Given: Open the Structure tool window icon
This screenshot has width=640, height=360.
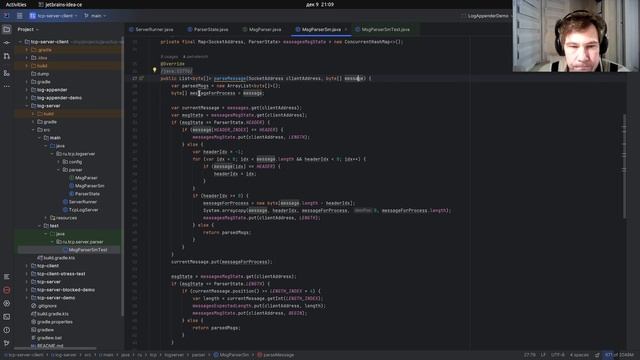Looking at the screenshot, I should point(7,73).
